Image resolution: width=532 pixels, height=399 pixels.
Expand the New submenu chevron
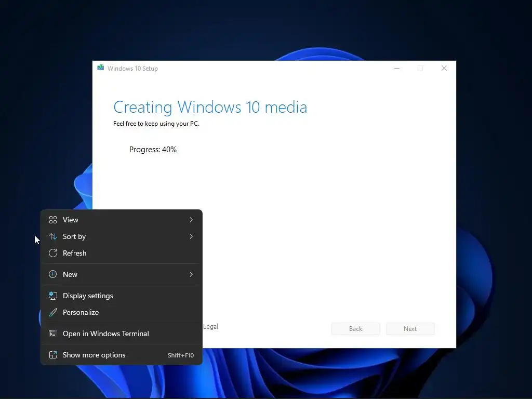pos(191,274)
